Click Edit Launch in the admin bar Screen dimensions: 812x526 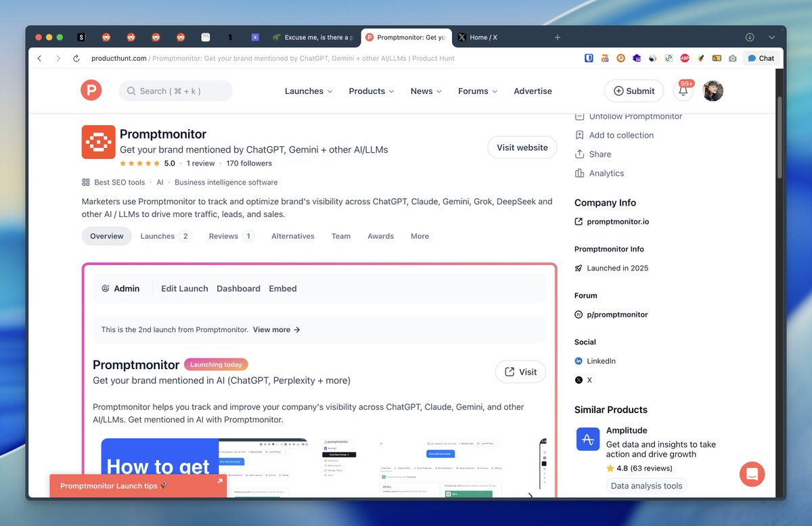[x=185, y=289]
